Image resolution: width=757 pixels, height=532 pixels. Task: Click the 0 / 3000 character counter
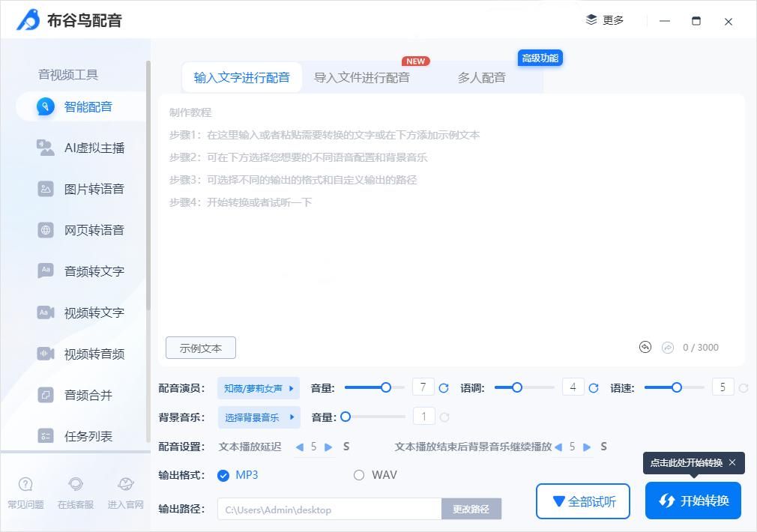tap(701, 348)
